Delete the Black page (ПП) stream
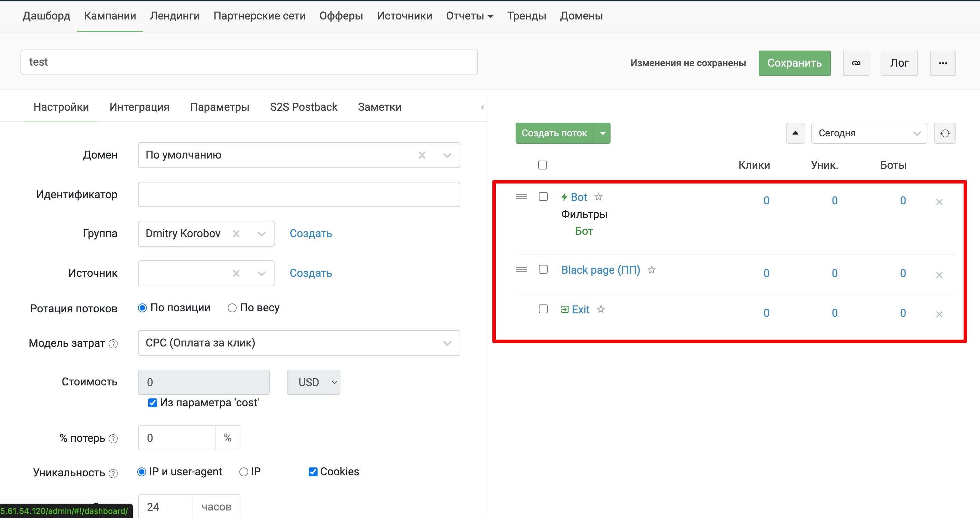This screenshot has height=518, width=980. click(939, 275)
